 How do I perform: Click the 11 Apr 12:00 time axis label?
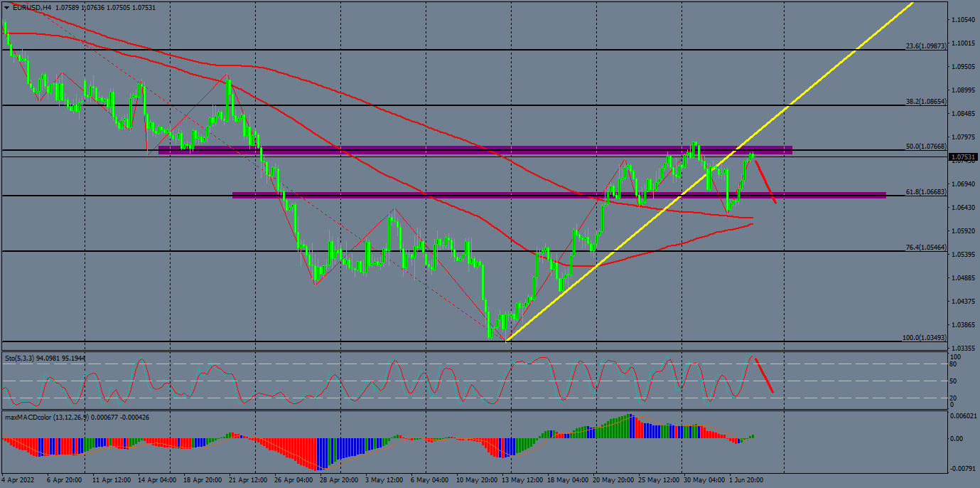pos(112,480)
